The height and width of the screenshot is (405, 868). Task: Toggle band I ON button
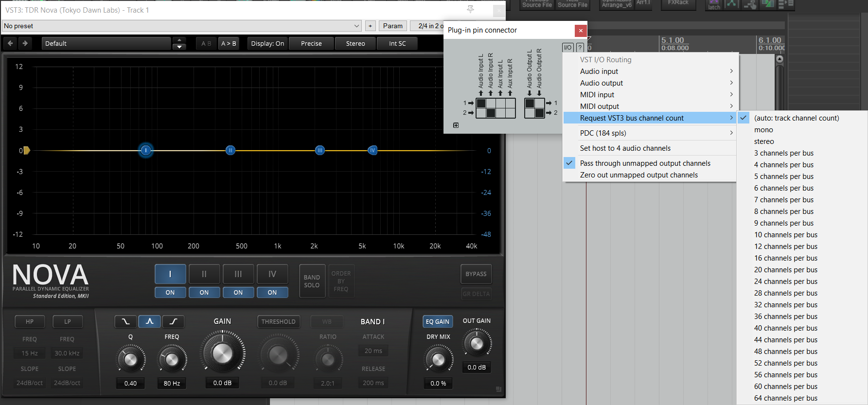[x=170, y=292]
